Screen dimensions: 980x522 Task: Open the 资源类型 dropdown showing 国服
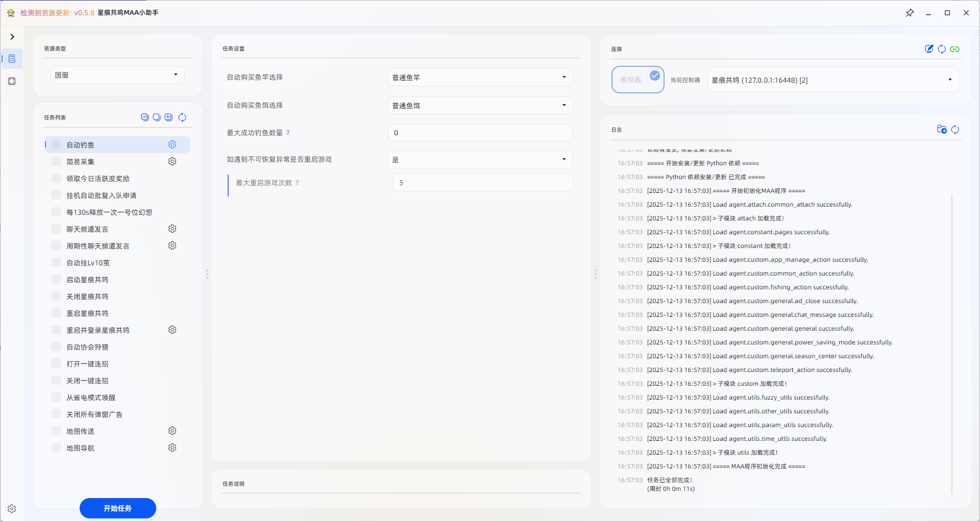[117, 75]
